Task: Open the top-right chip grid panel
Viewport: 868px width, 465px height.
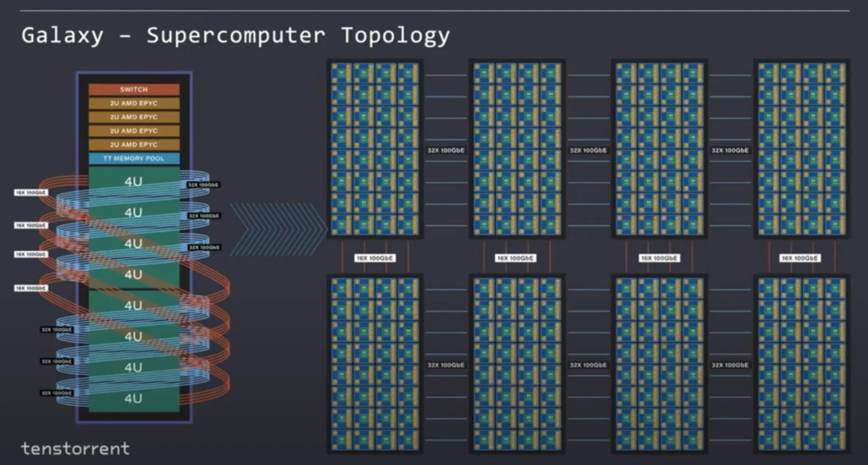Action: click(x=801, y=148)
